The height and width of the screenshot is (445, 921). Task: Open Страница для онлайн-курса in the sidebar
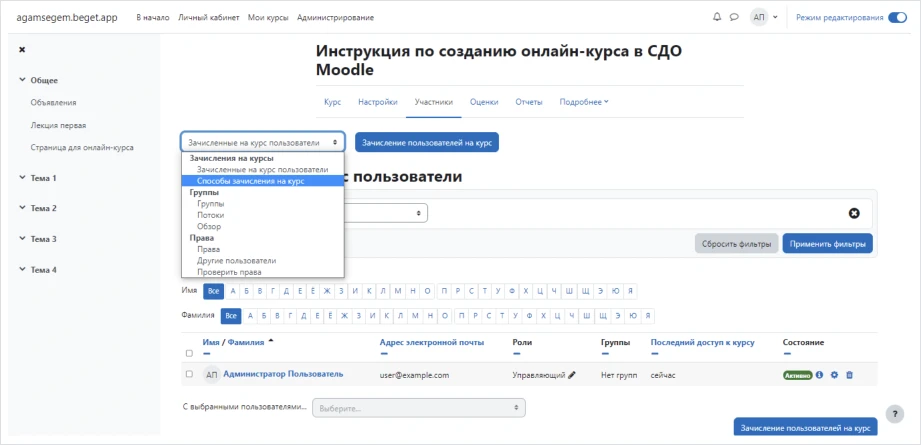coord(82,147)
